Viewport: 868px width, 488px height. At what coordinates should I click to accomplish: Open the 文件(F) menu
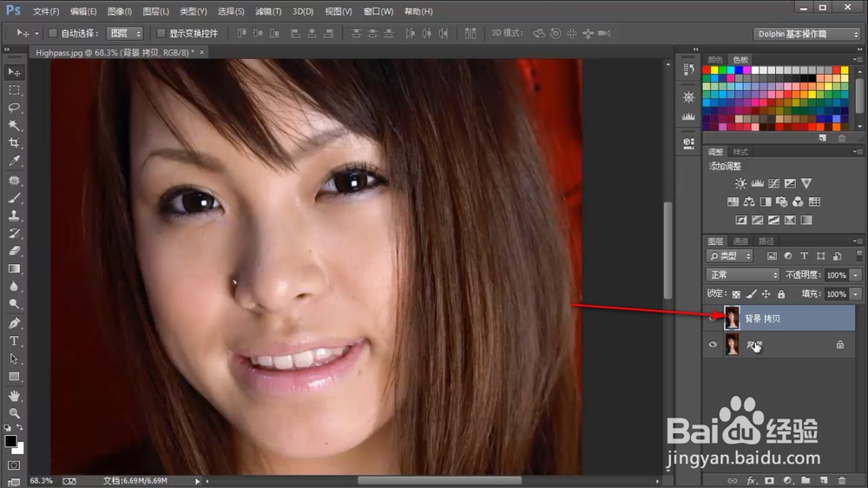coord(45,11)
